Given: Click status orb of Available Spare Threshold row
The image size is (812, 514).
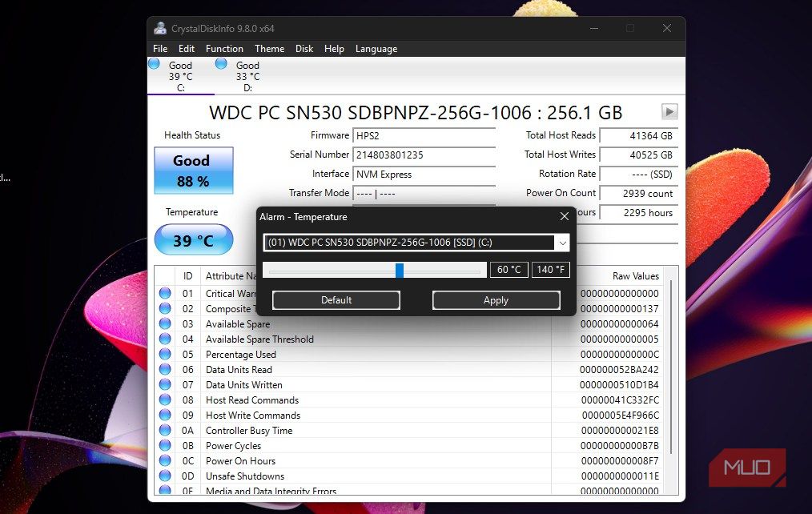Looking at the screenshot, I should 165,339.
